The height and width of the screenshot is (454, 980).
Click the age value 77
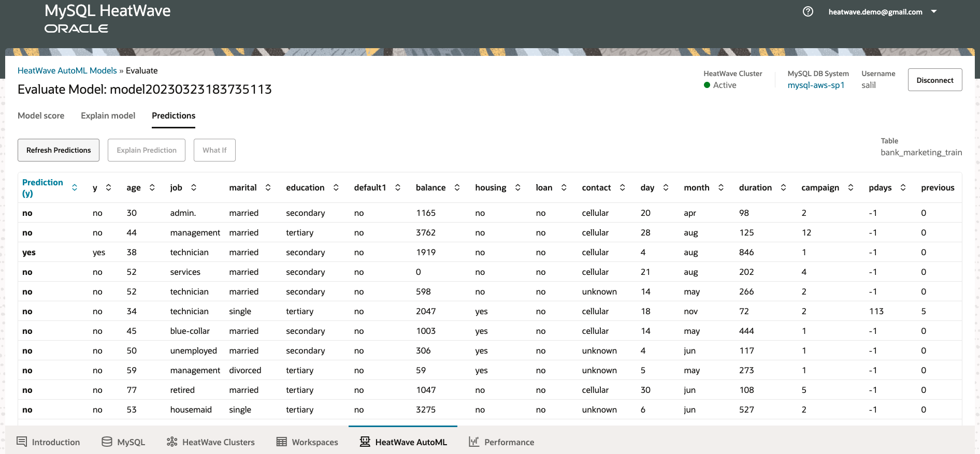pos(132,390)
